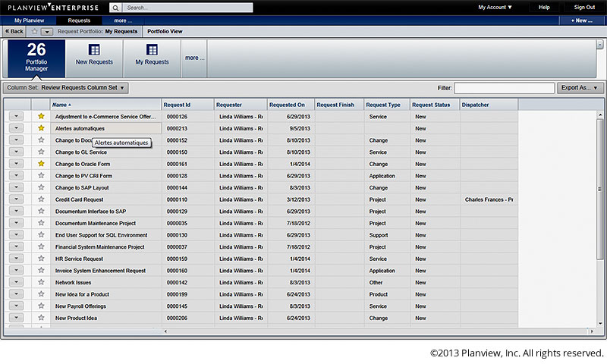Click into the Filter input field

(504, 88)
